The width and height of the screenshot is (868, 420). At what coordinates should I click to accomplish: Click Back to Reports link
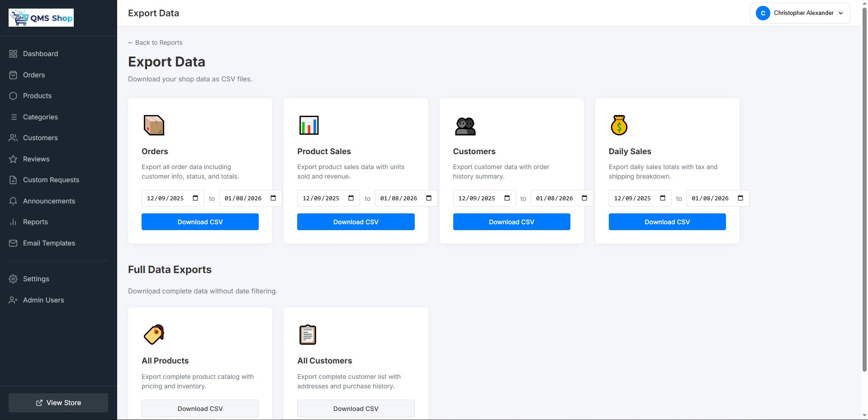click(155, 42)
